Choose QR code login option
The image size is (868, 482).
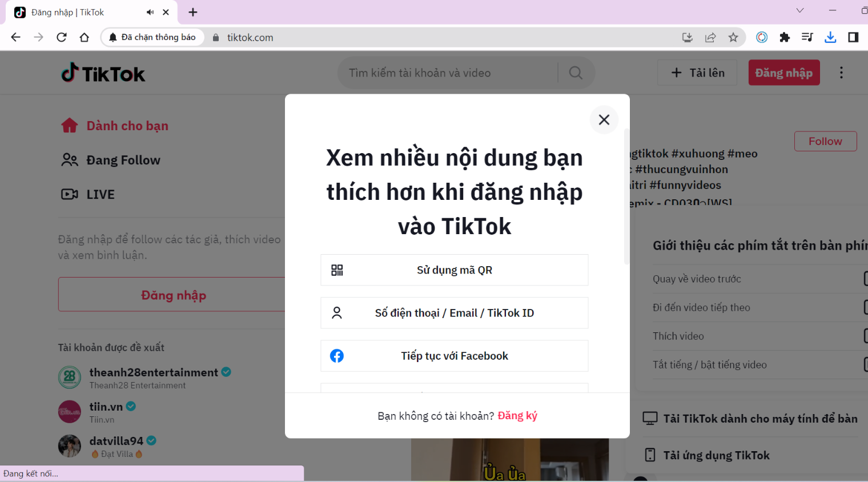[454, 270]
